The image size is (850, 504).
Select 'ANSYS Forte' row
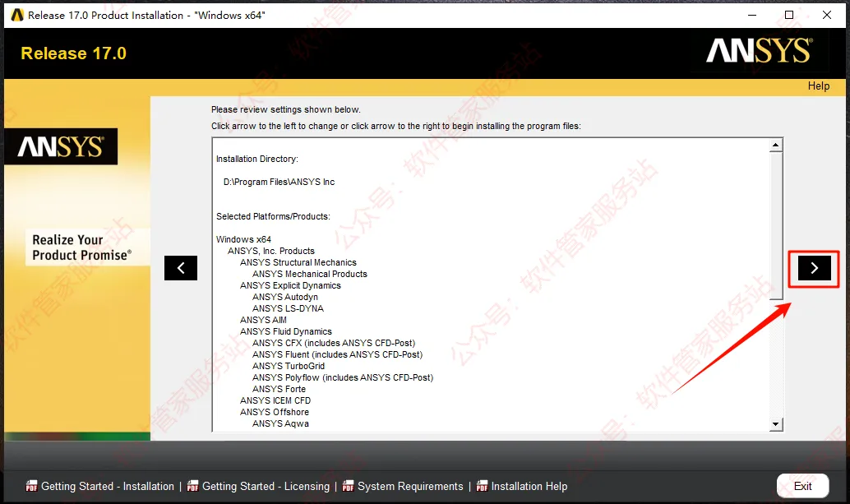[x=279, y=389]
